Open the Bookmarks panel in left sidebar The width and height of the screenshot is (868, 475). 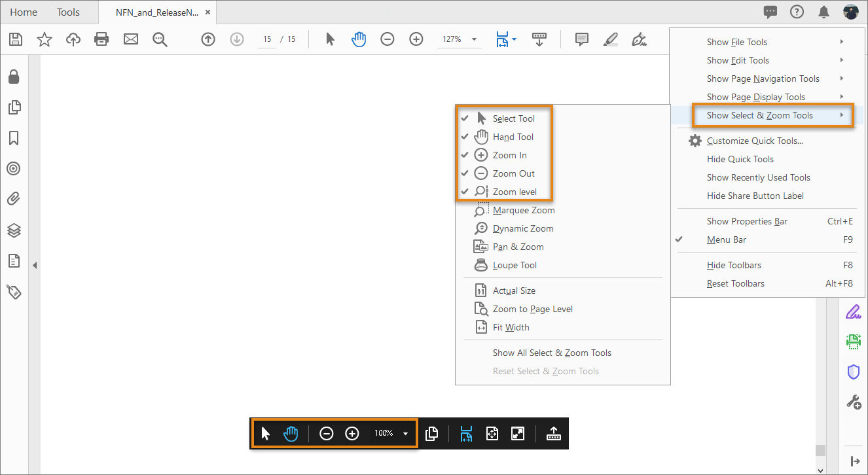(x=14, y=138)
